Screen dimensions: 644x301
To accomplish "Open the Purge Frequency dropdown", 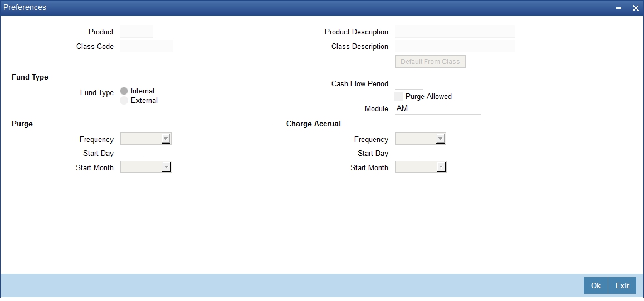I will point(146,139).
